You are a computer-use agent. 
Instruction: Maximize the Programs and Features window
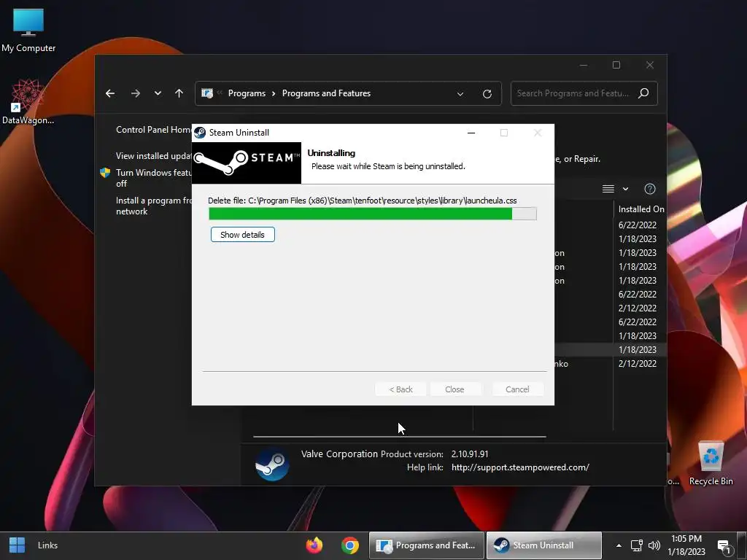tap(616, 65)
